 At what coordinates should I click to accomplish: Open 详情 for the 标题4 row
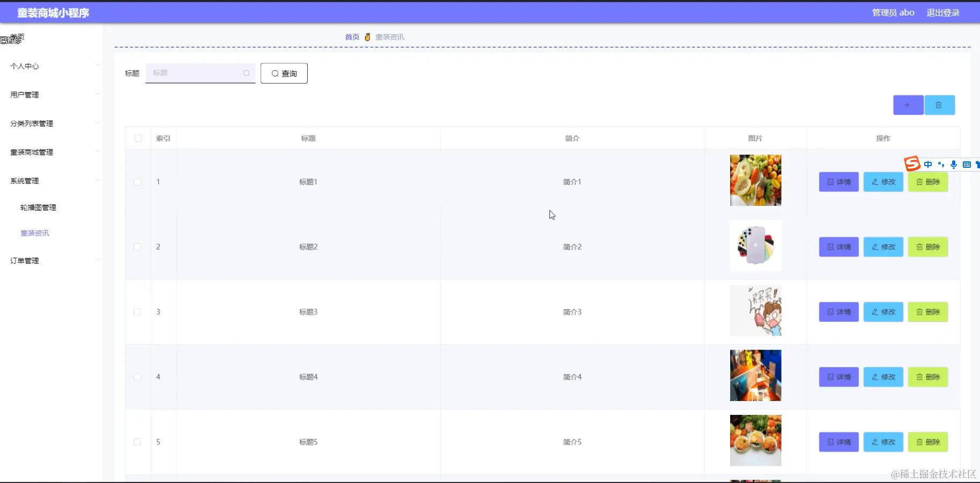pos(839,377)
